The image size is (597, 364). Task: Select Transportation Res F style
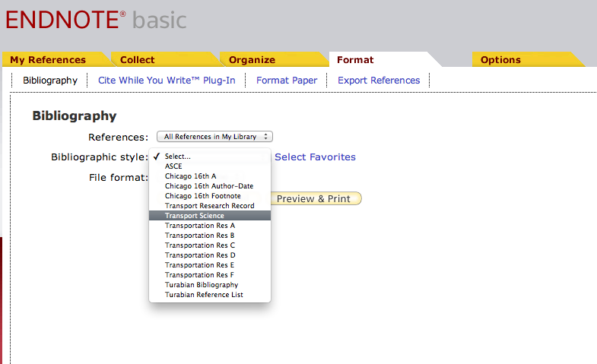[210, 275]
